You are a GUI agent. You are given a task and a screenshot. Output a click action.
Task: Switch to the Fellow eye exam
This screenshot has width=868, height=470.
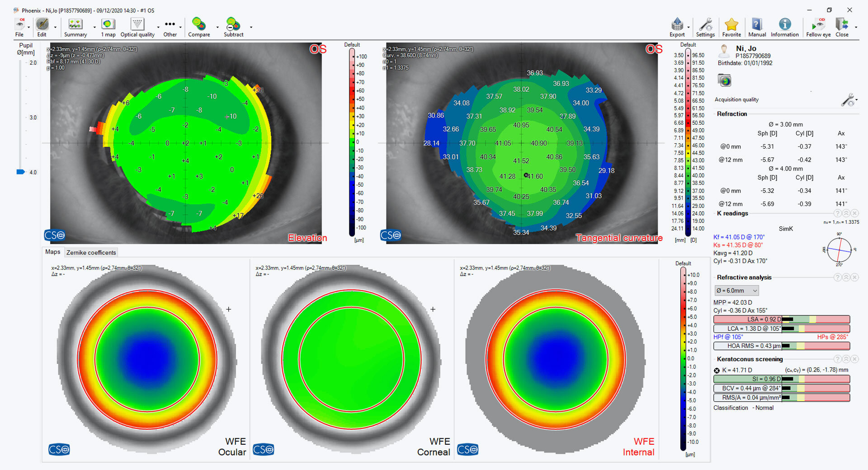tap(818, 28)
